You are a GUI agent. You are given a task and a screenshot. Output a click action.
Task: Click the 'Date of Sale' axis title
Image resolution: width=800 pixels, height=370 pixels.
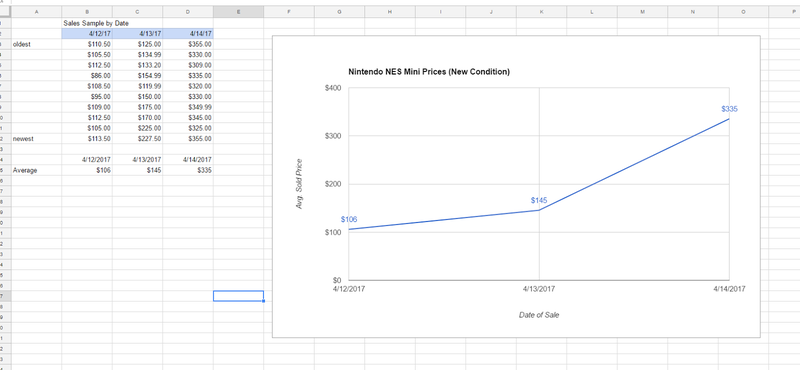pos(539,315)
